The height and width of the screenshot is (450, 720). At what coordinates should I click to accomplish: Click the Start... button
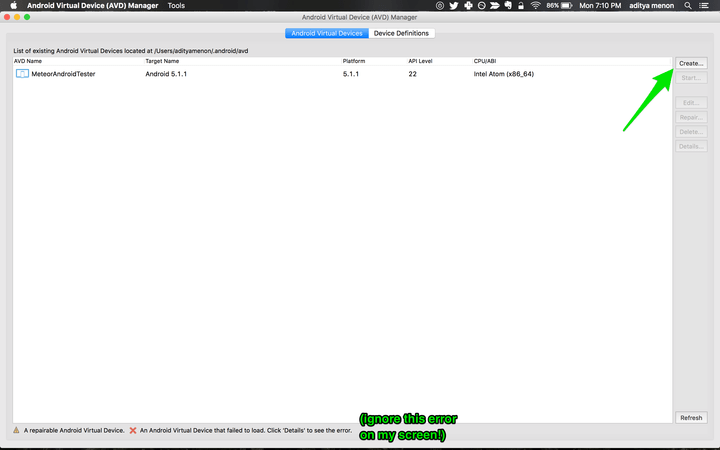click(x=691, y=78)
